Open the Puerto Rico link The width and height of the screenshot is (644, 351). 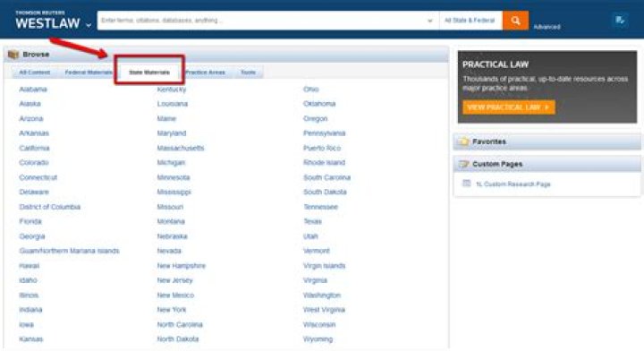click(322, 148)
